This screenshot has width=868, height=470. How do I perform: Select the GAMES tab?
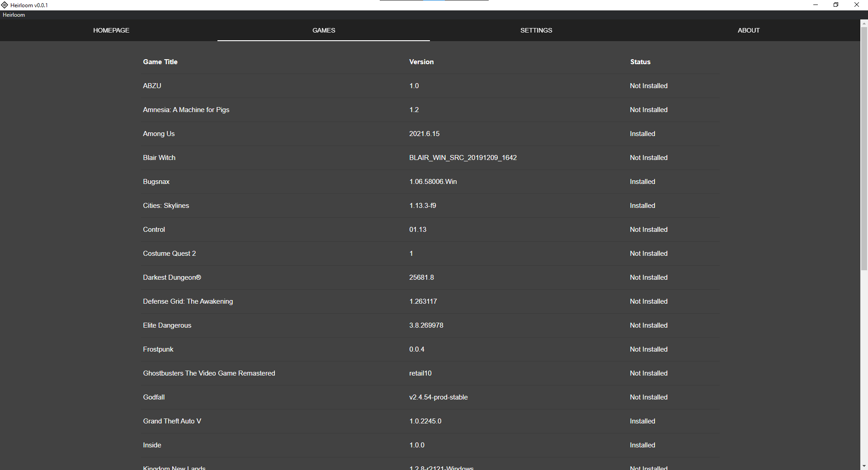[324, 30]
